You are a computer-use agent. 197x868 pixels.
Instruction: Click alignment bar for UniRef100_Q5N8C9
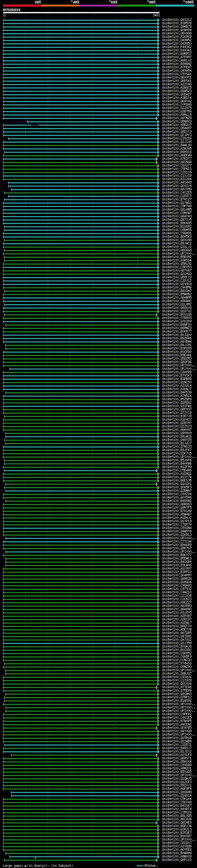[x=93, y=122]
